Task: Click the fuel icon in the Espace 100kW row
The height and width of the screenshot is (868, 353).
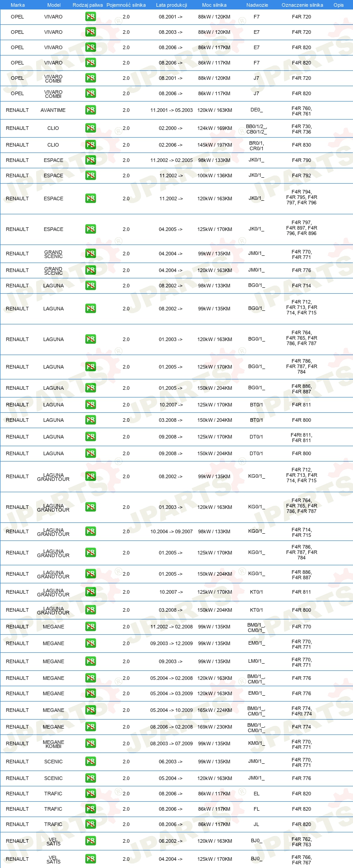Action: [91, 175]
